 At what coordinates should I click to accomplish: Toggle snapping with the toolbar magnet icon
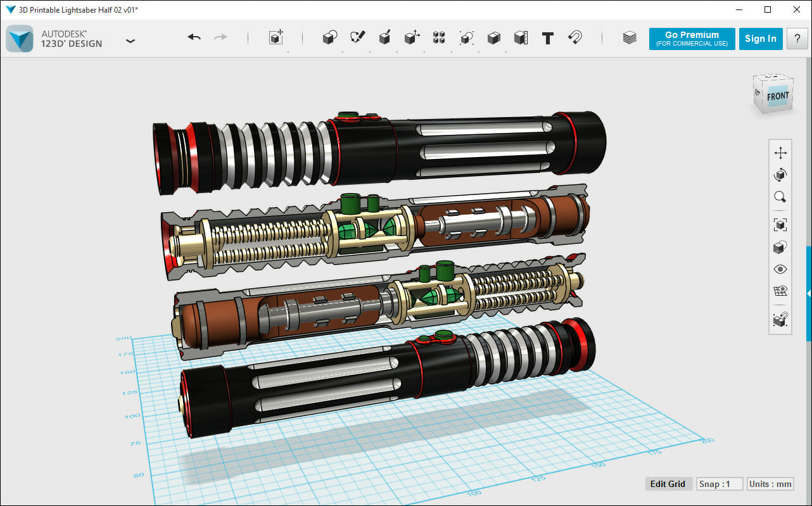(x=575, y=37)
